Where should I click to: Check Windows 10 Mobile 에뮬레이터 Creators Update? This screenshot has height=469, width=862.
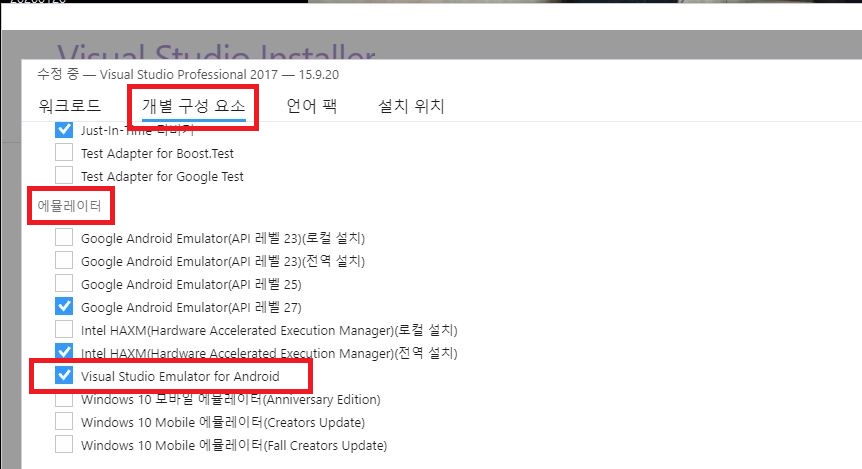(64, 422)
